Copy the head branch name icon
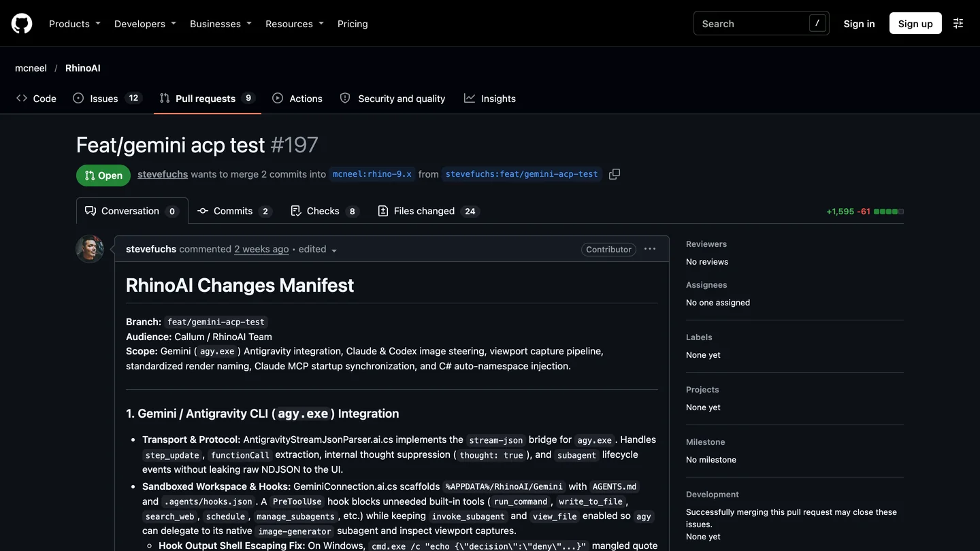Image resolution: width=980 pixels, height=551 pixels. tap(615, 174)
